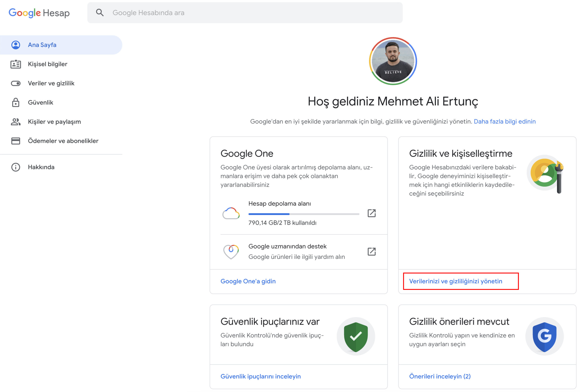580x392 pixels.
Task: Open Google uzmanından destek external link icon
Action: [372, 252]
